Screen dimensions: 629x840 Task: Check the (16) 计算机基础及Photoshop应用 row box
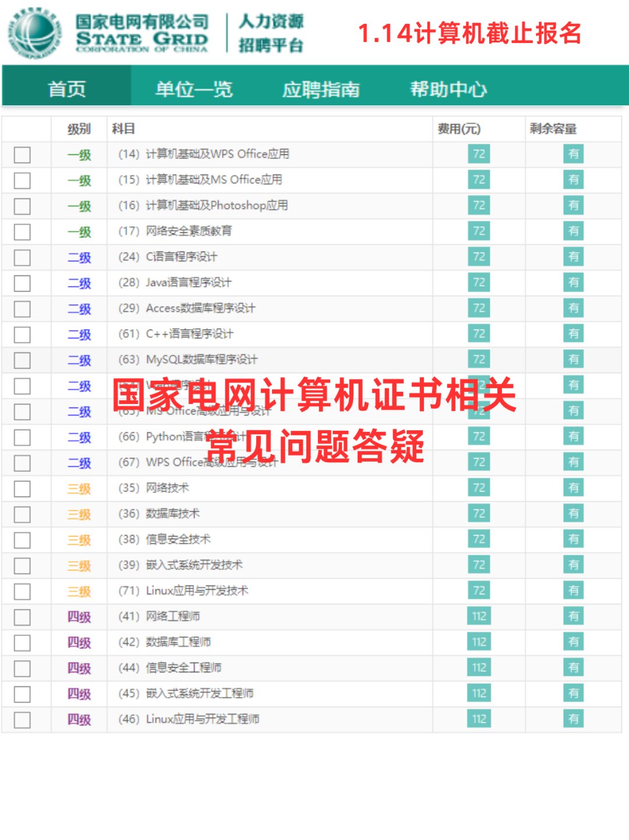[22, 206]
